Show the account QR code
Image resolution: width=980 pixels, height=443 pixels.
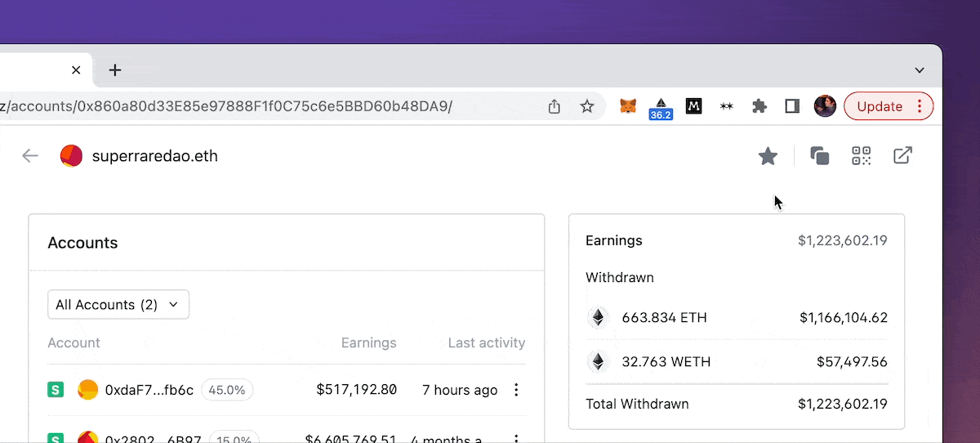(862, 155)
